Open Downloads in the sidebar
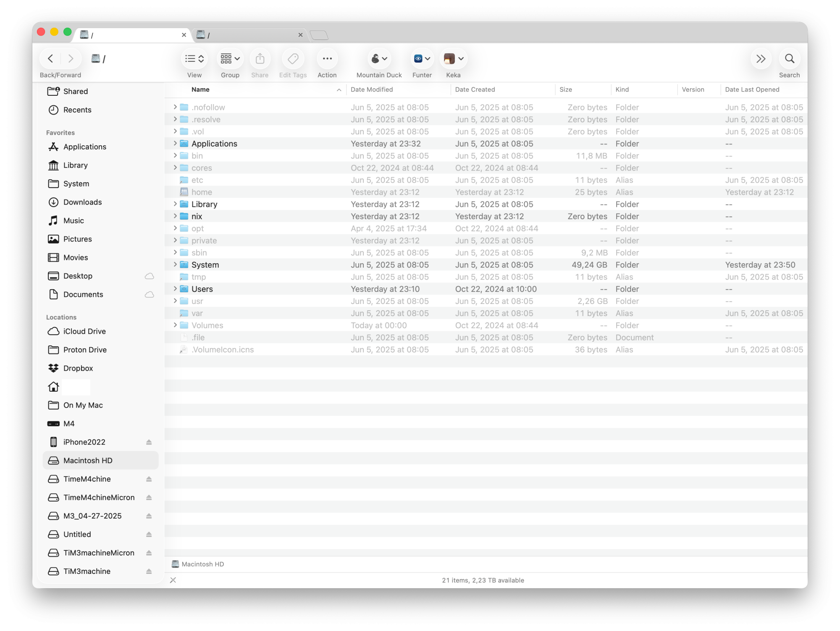Viewport: 840px width, 631px height. coord(82,202)
